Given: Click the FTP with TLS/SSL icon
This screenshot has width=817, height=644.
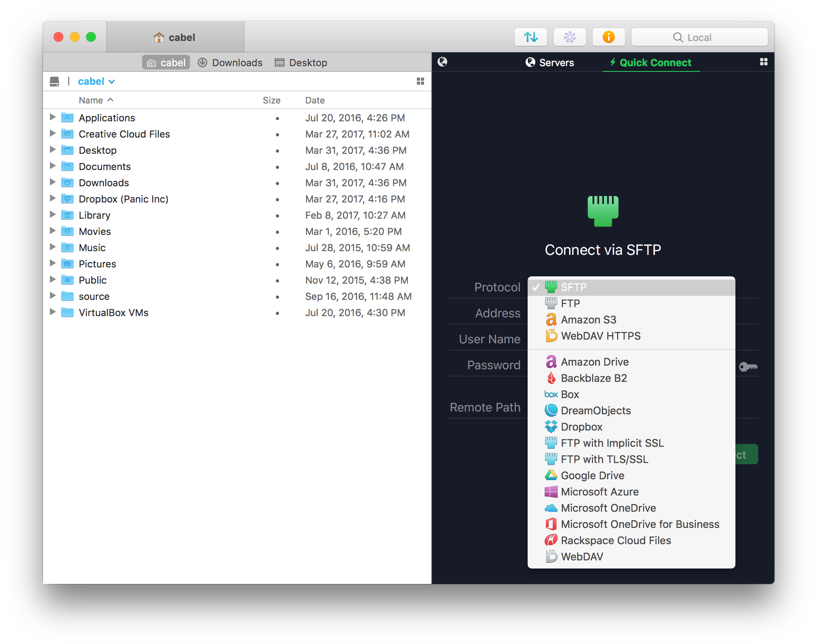Looking at the screenshot, I should 551,459.
